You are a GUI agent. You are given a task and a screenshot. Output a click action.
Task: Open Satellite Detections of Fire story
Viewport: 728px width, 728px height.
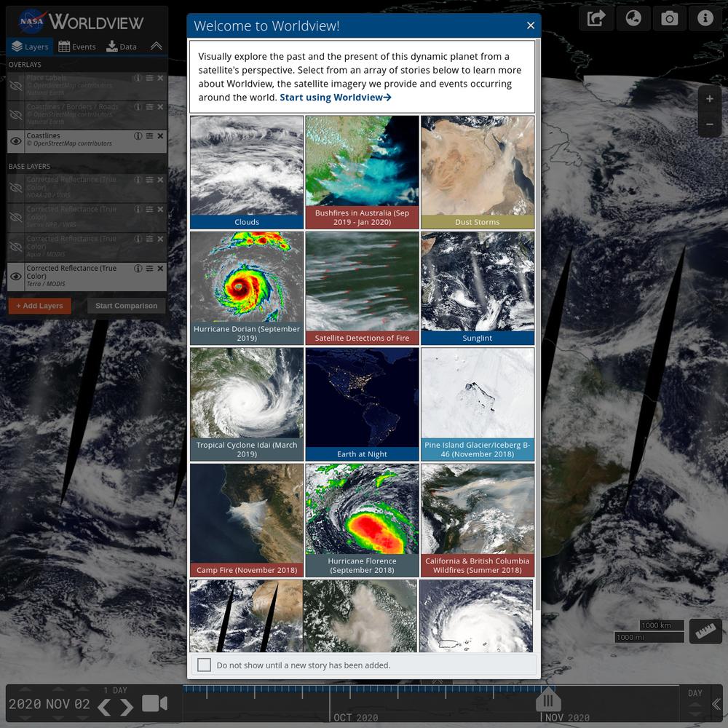pos(362,288)
